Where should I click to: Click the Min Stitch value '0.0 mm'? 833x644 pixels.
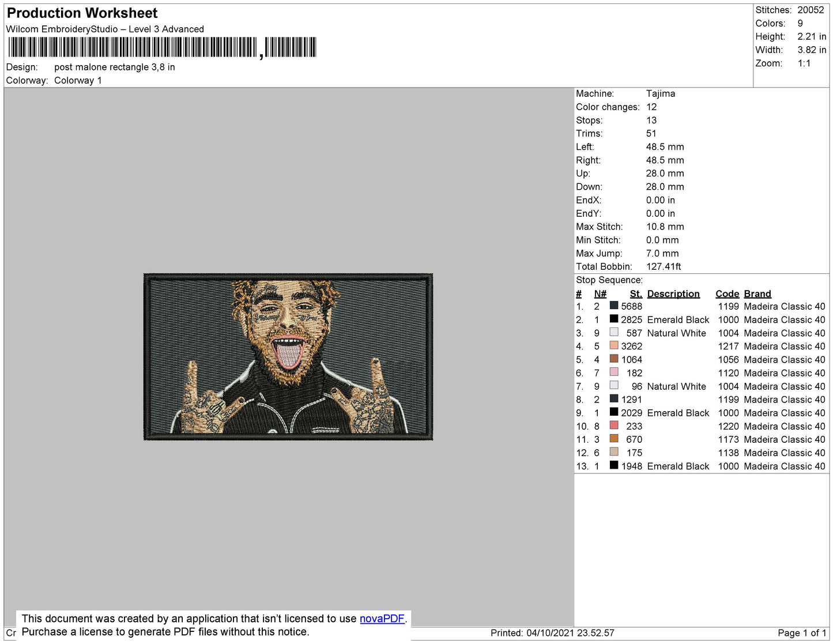coord(662,240)
